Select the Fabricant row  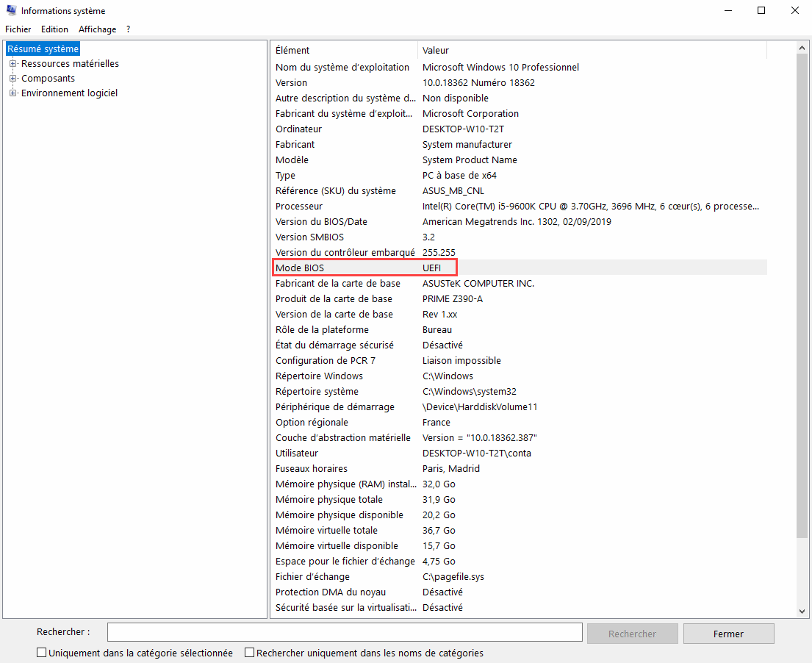click(520, 145)
